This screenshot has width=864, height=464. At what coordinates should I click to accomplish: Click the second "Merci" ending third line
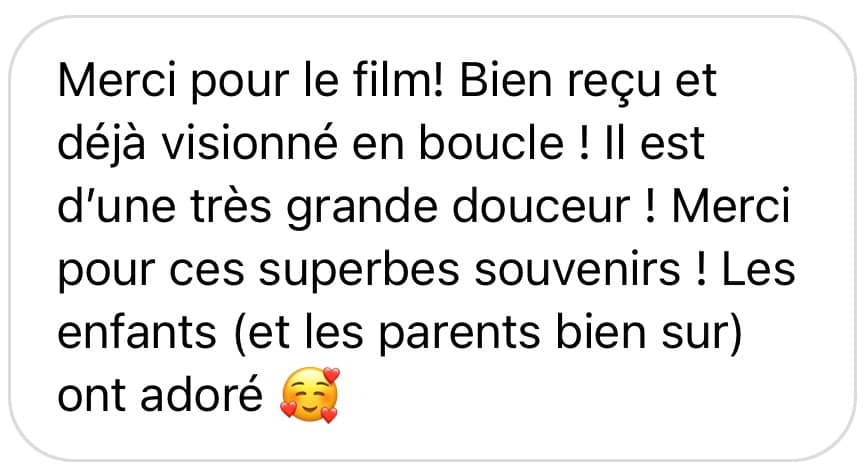731,206
